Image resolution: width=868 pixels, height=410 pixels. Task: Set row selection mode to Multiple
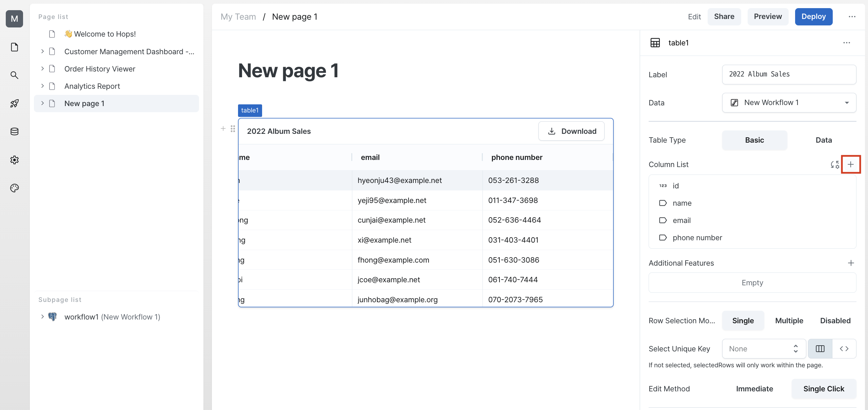point(789,321)
